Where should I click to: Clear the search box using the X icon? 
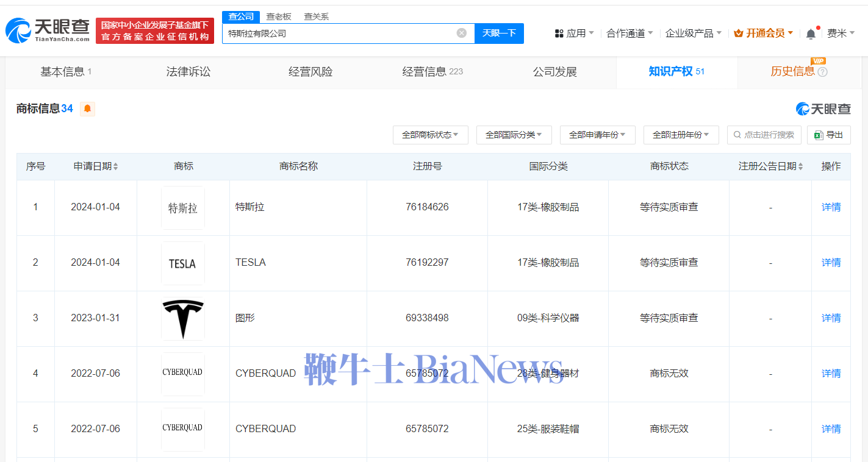tap(461, 33)
